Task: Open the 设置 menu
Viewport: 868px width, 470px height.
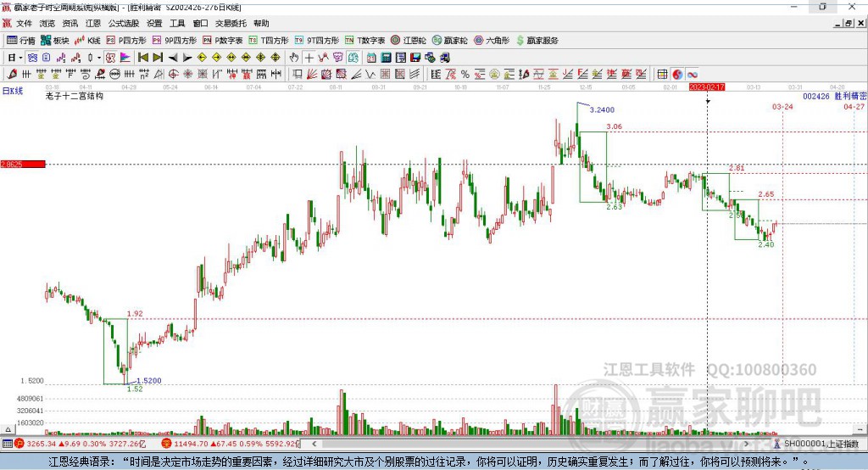Action: 154,23
